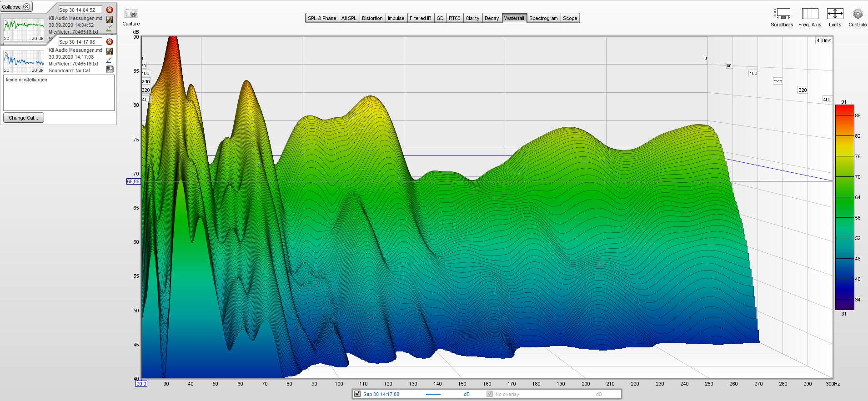Switch to the All SPL graph
This screenshot has height=401, width=868.
[349, 18]
